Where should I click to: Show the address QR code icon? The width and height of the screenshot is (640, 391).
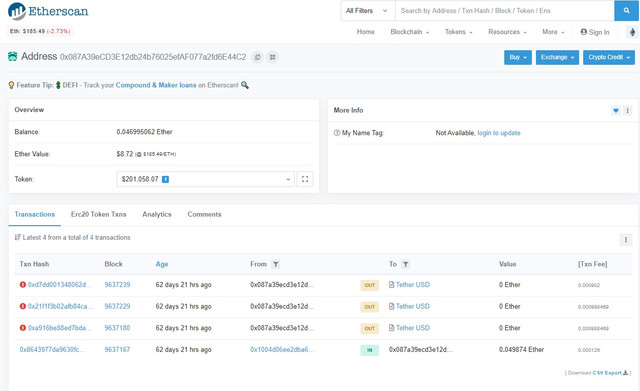tap(273, 57)
